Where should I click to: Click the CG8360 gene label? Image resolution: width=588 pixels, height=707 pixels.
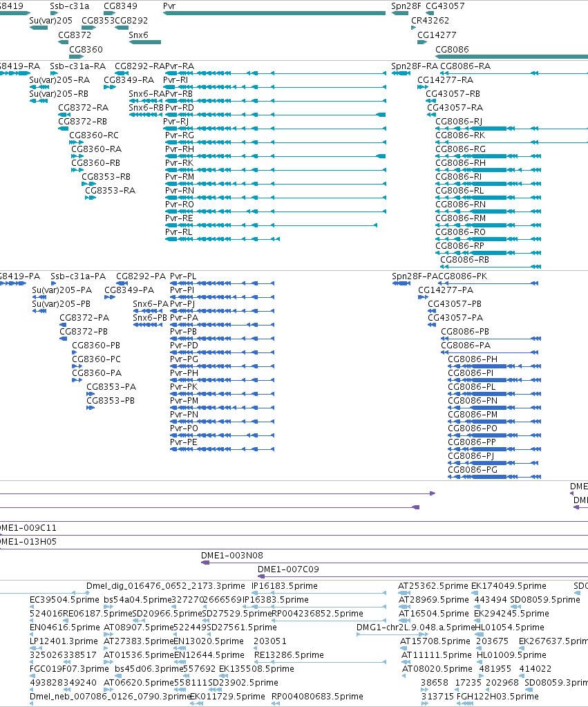(86, 49)
